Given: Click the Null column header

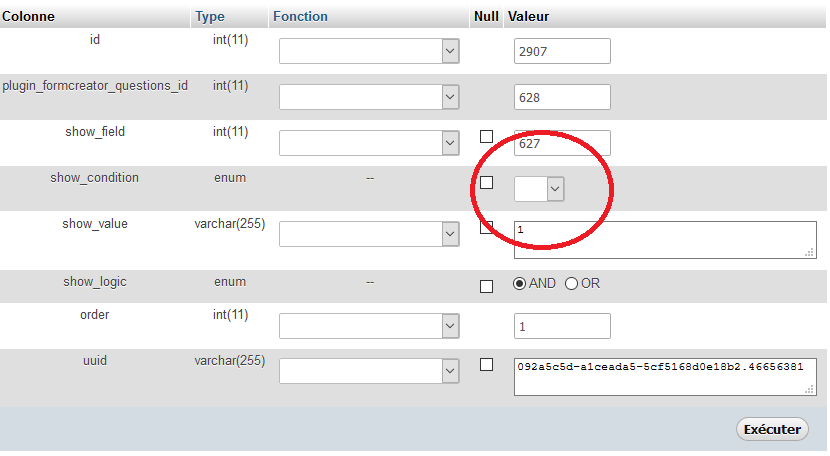Looking at the screenshot, I should tap(486, 16).
